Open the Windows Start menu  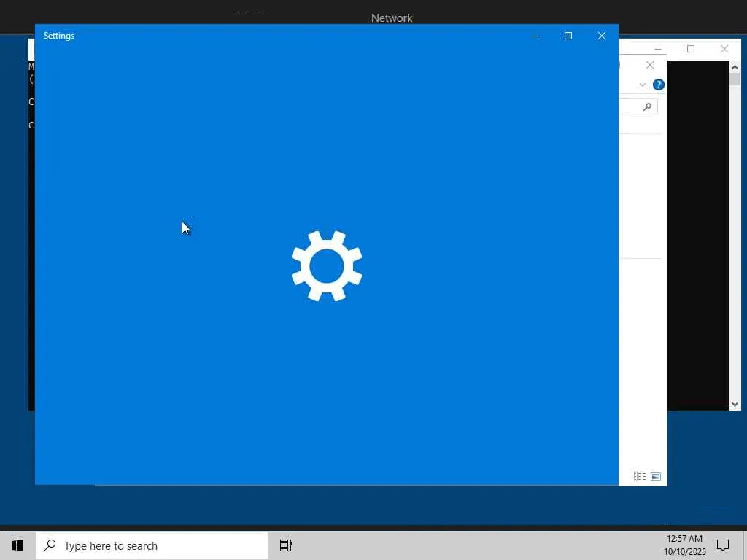[18, 545]
